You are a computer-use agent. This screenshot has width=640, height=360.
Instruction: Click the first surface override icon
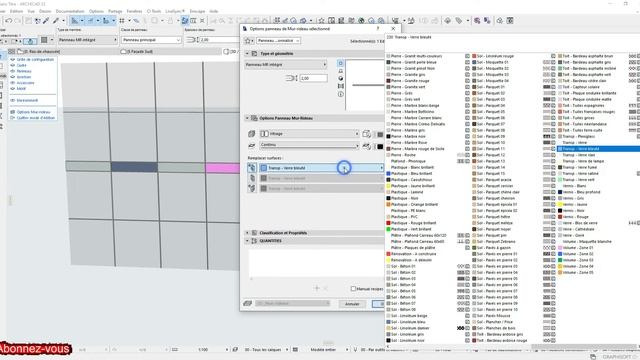252,168
